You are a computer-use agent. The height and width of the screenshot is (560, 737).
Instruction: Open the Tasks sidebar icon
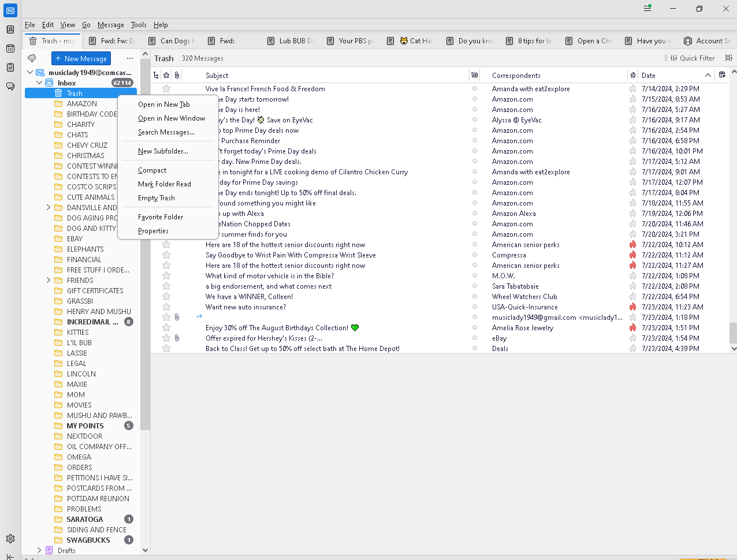[10, 68]
